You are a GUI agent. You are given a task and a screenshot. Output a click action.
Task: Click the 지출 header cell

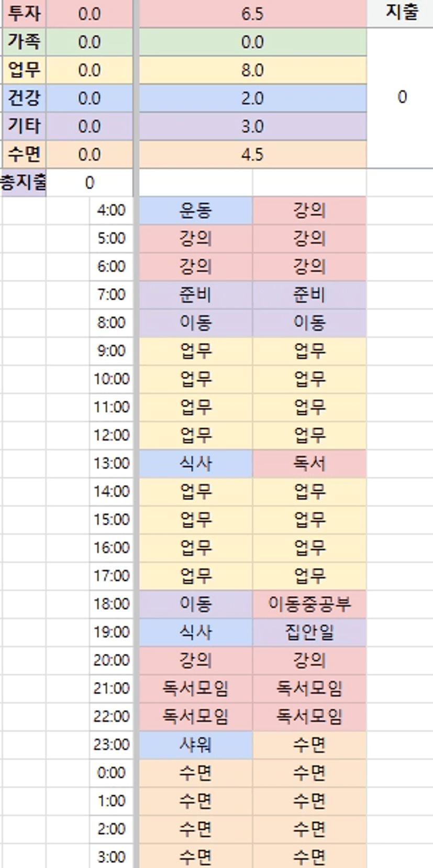click(x=402, y=13)
